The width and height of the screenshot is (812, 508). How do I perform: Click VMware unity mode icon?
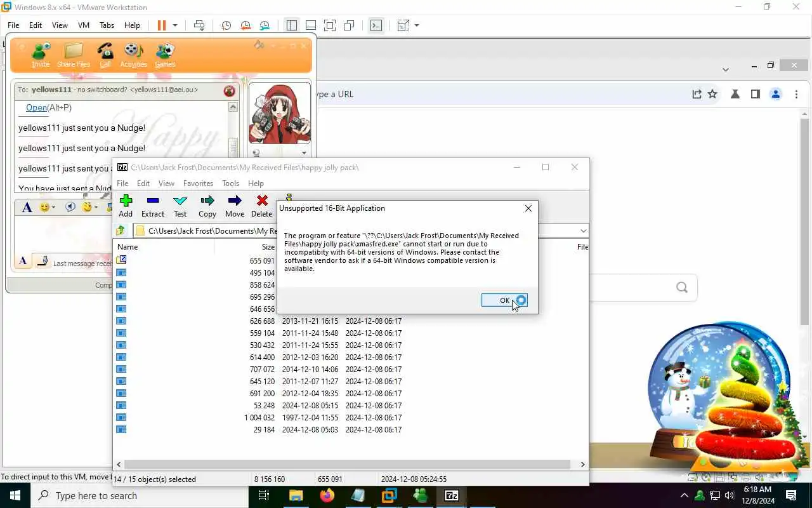point(349,25)
